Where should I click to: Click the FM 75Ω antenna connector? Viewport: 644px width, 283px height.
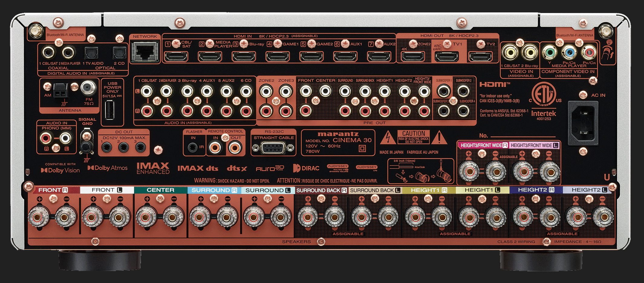[88, 88]
